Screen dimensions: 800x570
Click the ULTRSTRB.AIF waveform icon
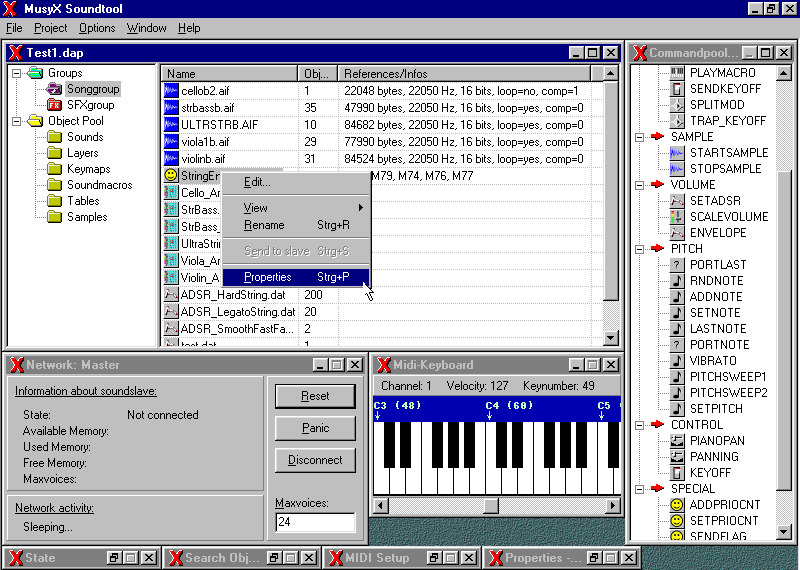point(171,125)
